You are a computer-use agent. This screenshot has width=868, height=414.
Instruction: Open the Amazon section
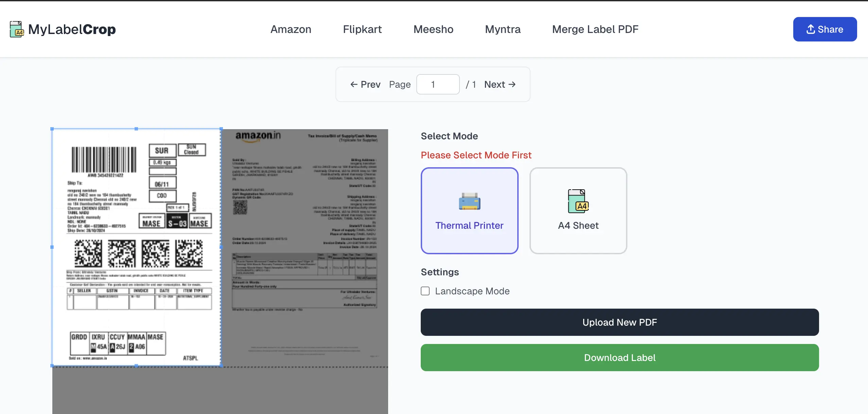[290, 29]
